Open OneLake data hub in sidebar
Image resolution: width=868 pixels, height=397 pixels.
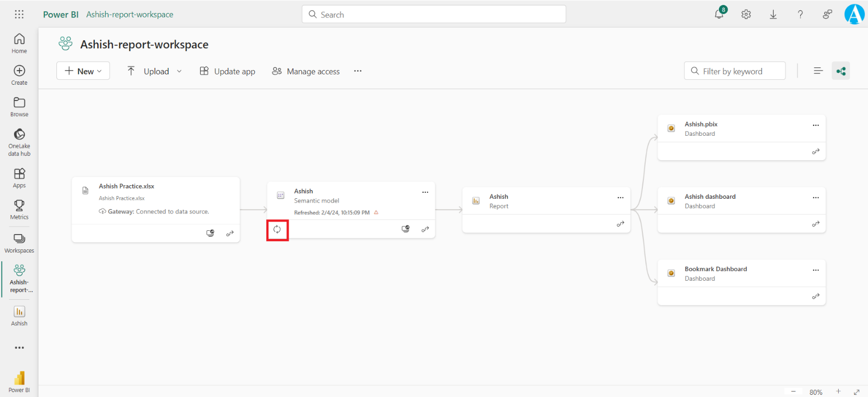(x=19, y=142)
